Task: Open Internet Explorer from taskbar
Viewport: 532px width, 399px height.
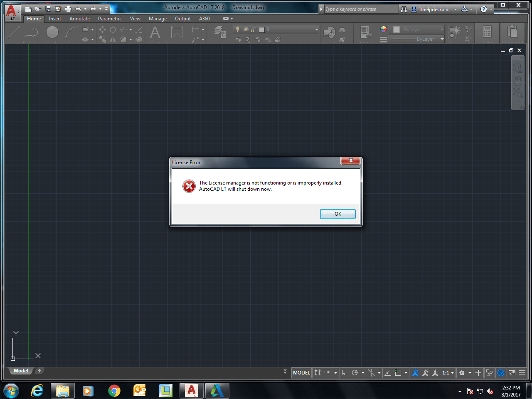Action: click(x=37, y=391)
